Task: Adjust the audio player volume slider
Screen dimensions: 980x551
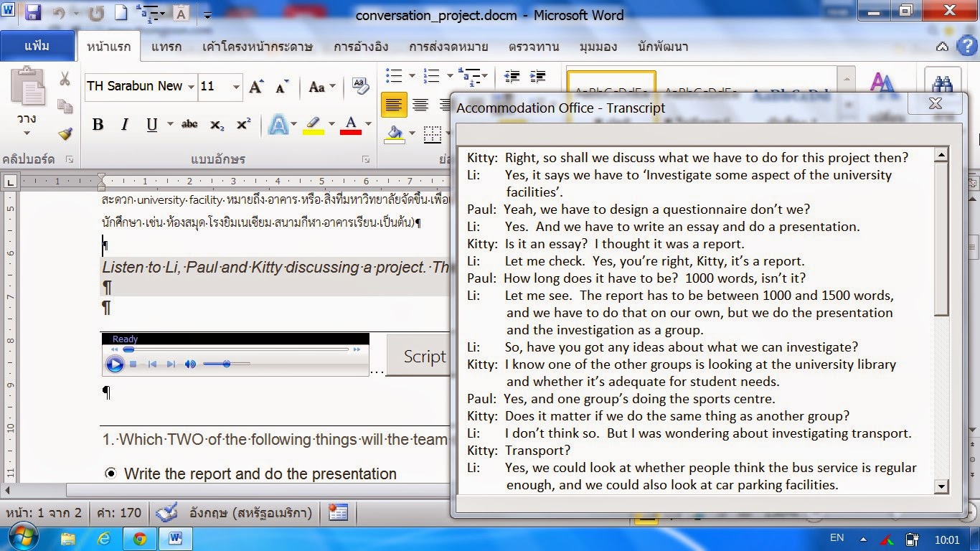Action: click(226, 364)
